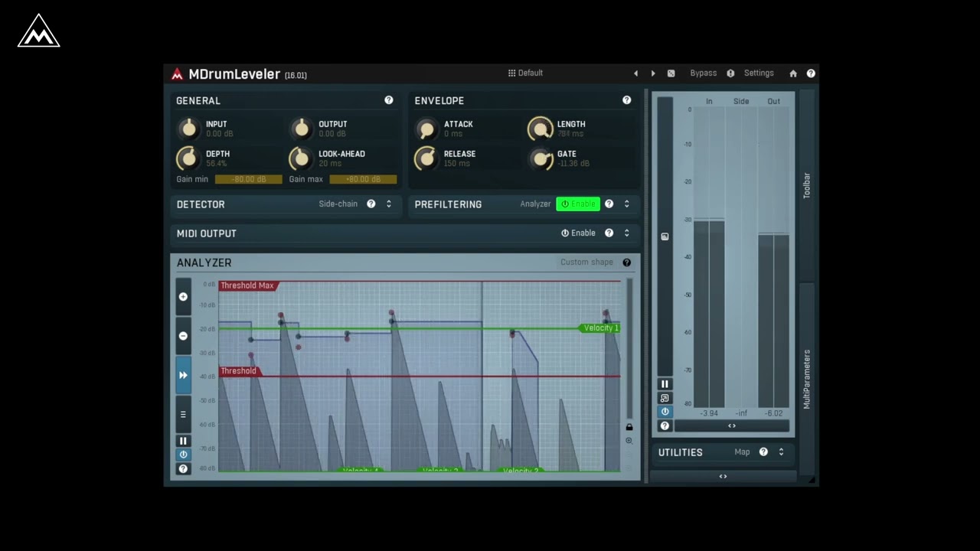Toggle the meters power button

tap(665, 412)
